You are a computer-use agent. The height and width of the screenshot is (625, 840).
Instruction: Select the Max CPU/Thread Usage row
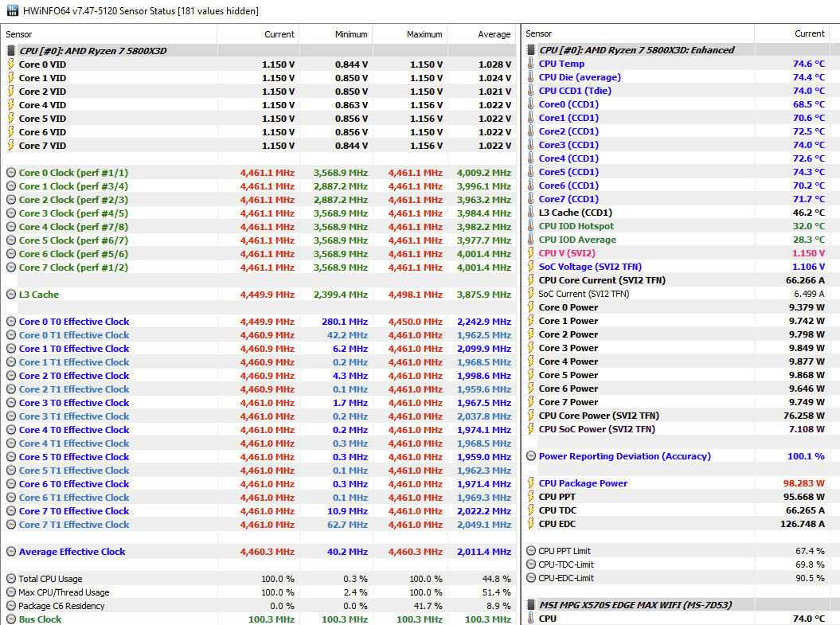click(x=258, y=592)
